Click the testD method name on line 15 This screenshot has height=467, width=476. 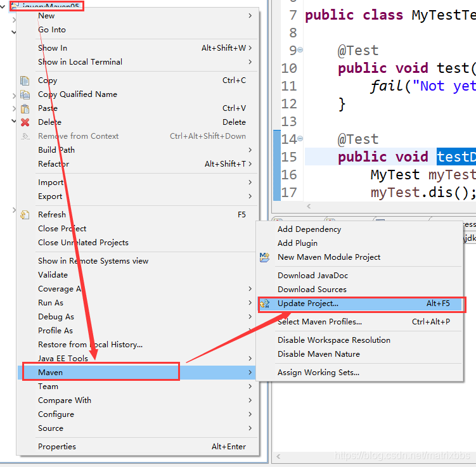tap(456, 157)
